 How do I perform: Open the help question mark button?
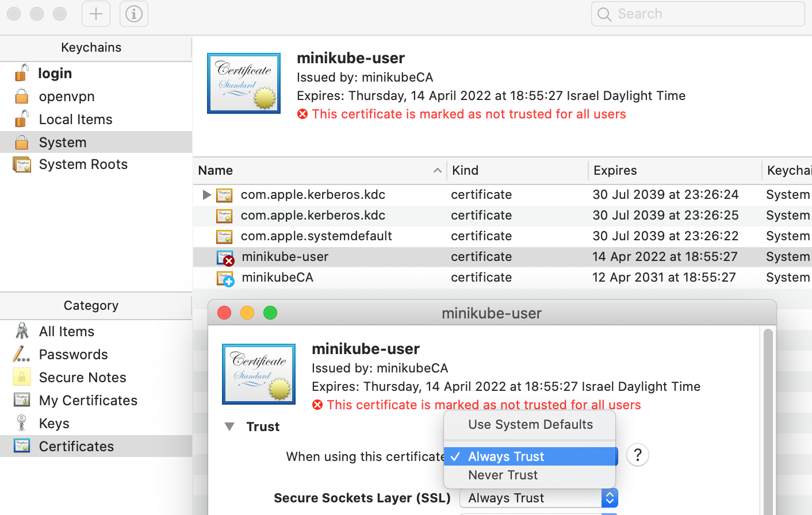tap(638, 455)
